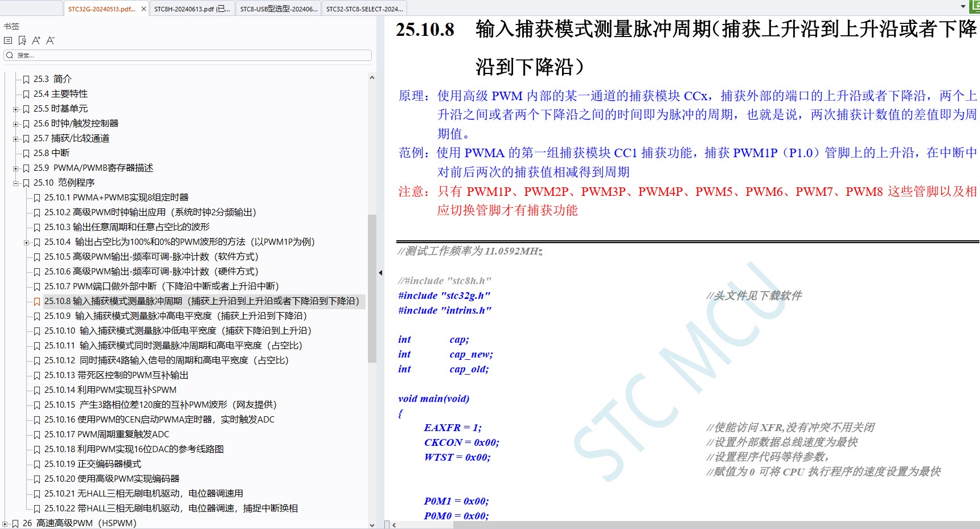The height and width of the screenshot is (529, 980).
Task: Open bookmark 25.10.18 利用PWM实现16位DAC
Action: (x=134, y=449)
